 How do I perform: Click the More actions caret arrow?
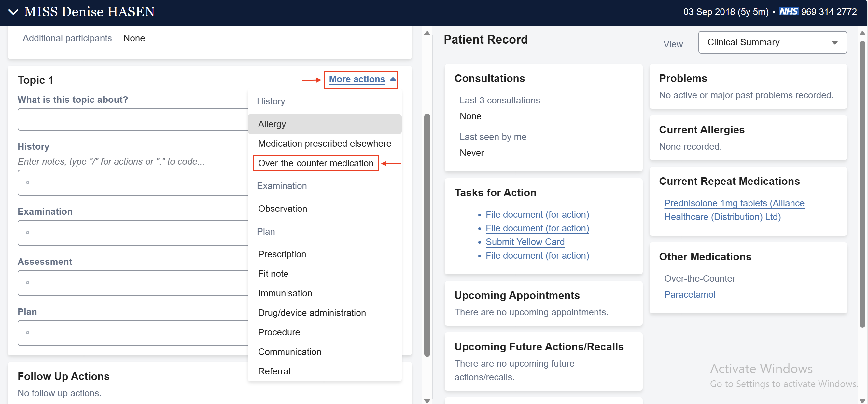(x=393, y=79)
